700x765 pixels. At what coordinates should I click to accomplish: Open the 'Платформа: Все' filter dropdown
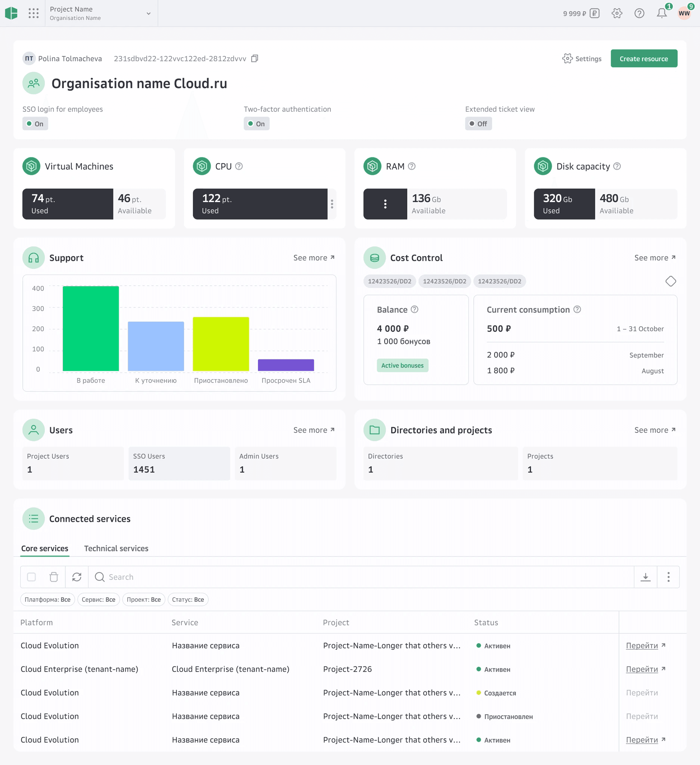[x=47, y=600]
